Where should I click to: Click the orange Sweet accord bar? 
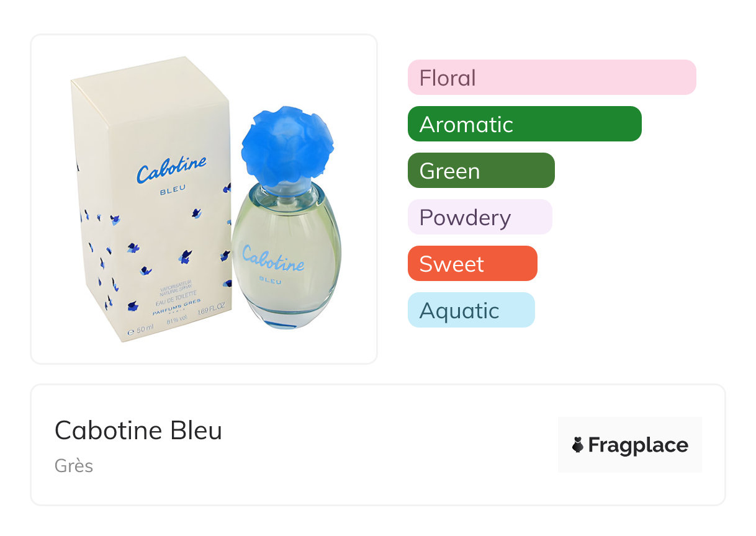click(x=472, y=264)
